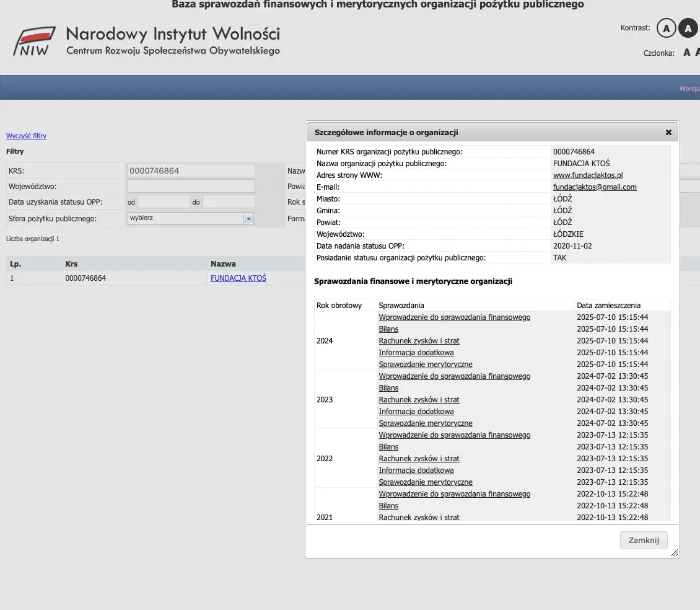Open 2024 Wprowadzenie do sprawozdania finansowego
700x610 pixels.
[x=455, y=317]
